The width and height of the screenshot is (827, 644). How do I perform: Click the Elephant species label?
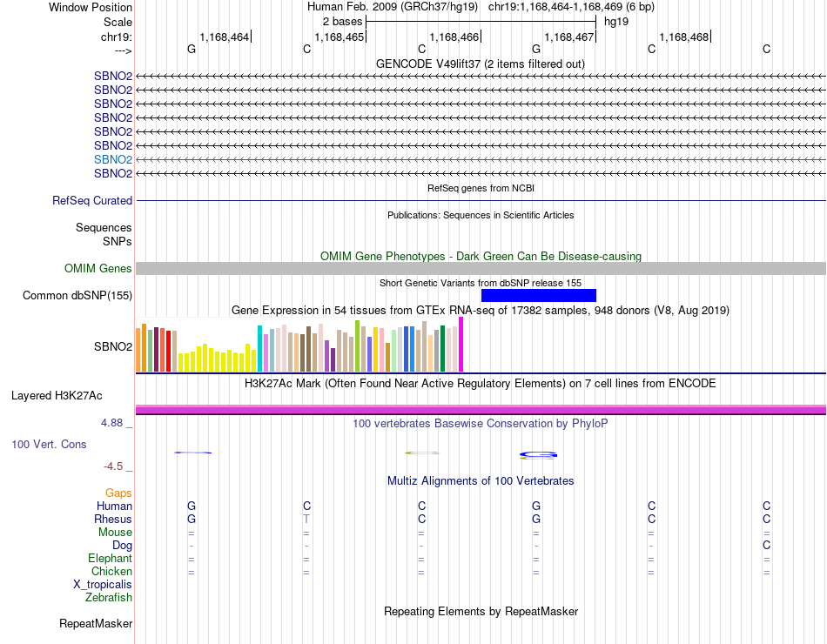(110, 558)
